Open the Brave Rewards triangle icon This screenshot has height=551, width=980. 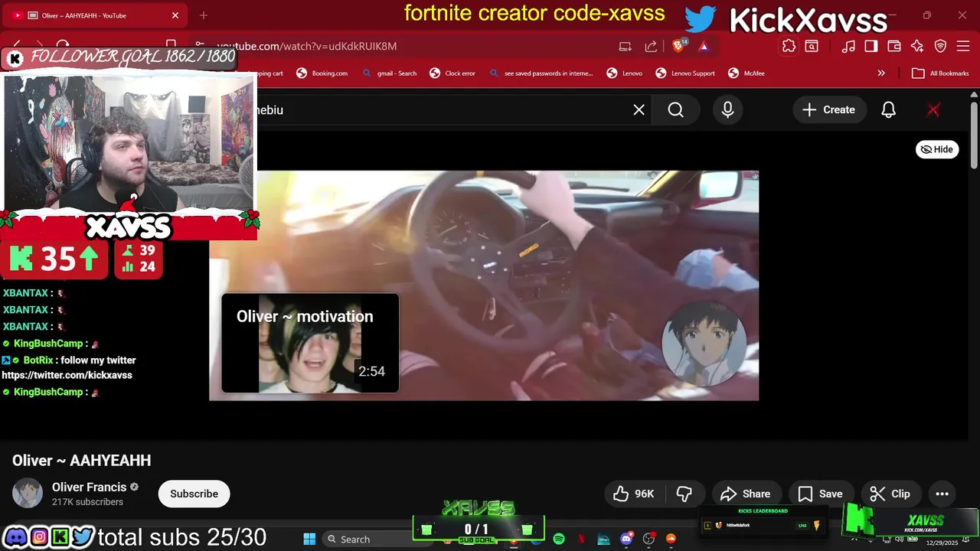[x=704, y=46]
